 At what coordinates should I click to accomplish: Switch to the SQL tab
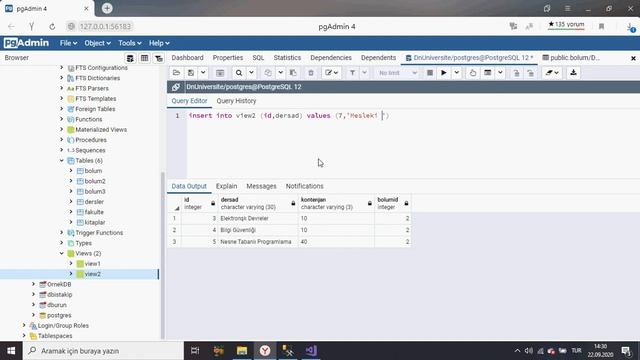tap(258, 58)
